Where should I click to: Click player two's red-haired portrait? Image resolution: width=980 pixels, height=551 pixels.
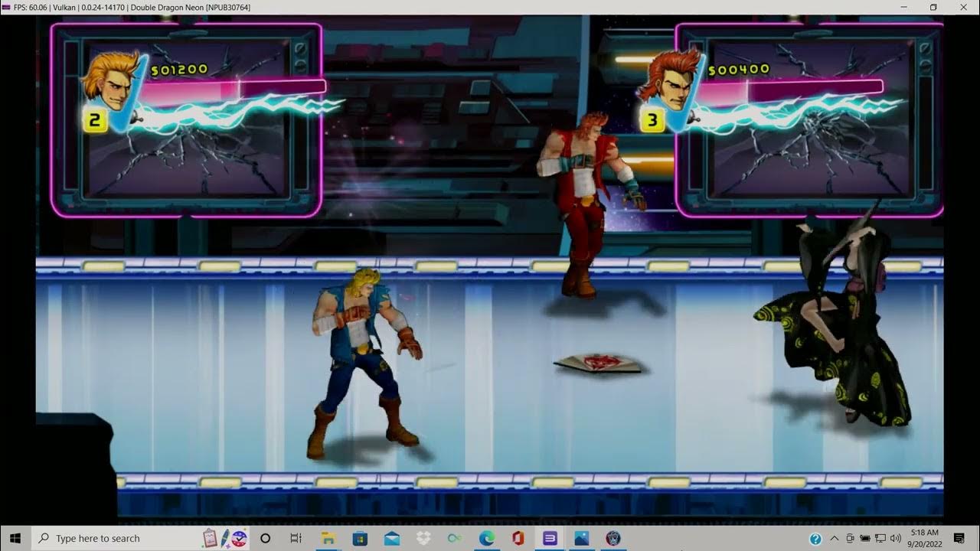(x=669, y=80)
